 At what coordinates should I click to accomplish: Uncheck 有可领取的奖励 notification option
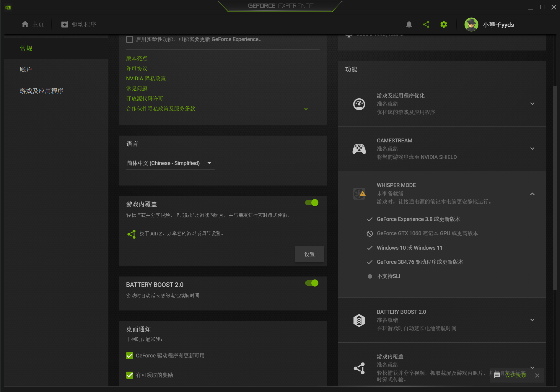tap(130, 375)
